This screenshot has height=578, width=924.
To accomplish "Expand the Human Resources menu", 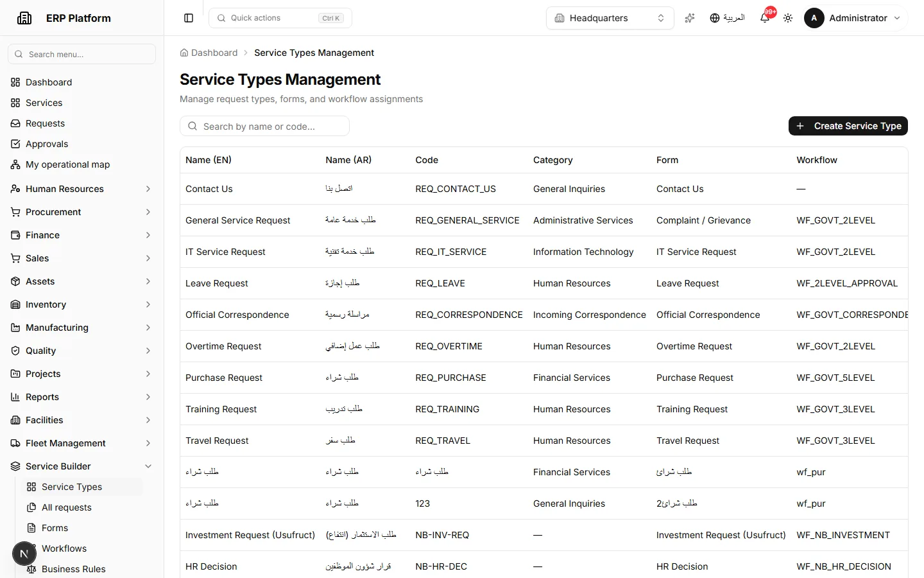I will pos(81,189).
